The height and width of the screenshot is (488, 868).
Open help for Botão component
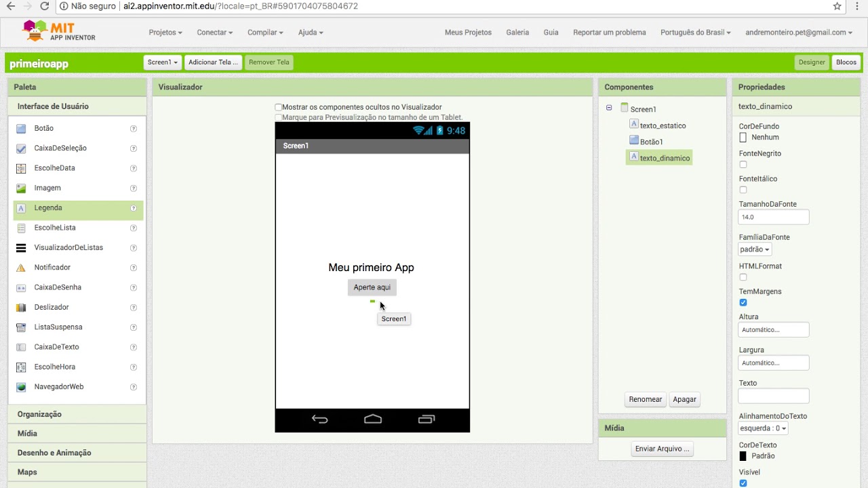click(x=134, y=129)
